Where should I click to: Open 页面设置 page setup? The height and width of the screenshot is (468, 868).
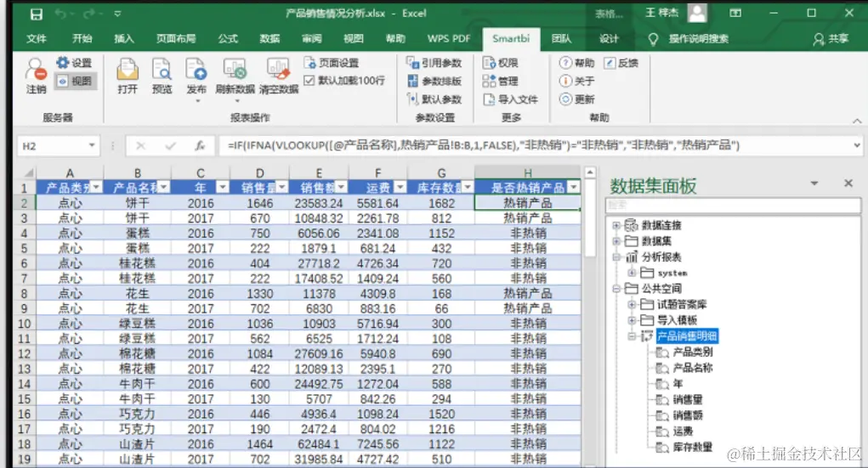point(331,63)
